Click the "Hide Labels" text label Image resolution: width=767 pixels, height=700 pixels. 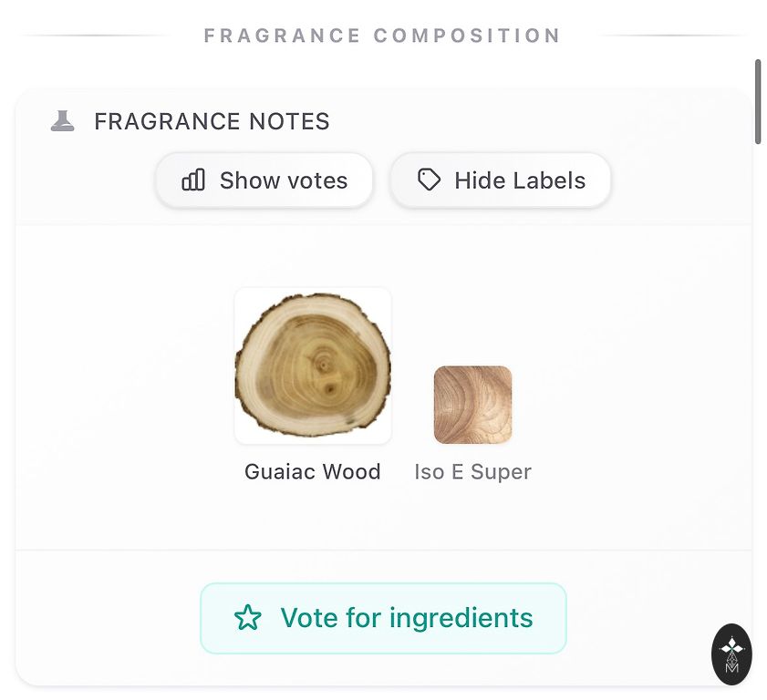[x=520, y=180]
